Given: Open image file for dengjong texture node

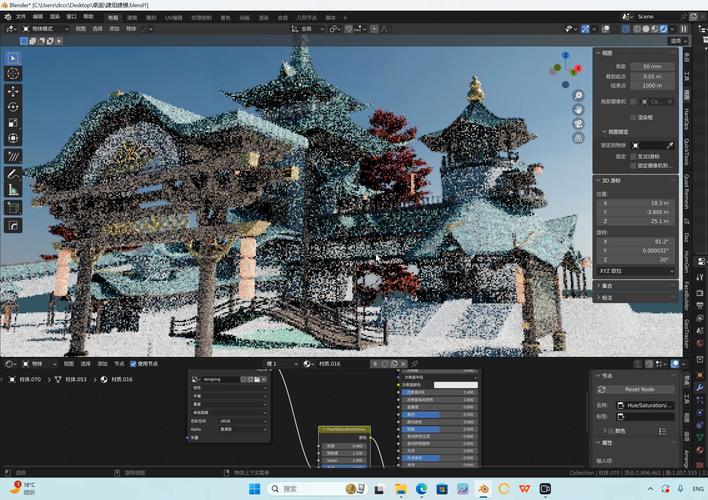Looking at the screenshot, I should click(x=257, y=379).
